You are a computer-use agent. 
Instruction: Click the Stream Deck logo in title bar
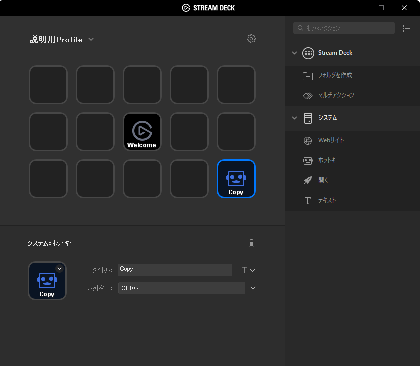(x=186, y=8)
